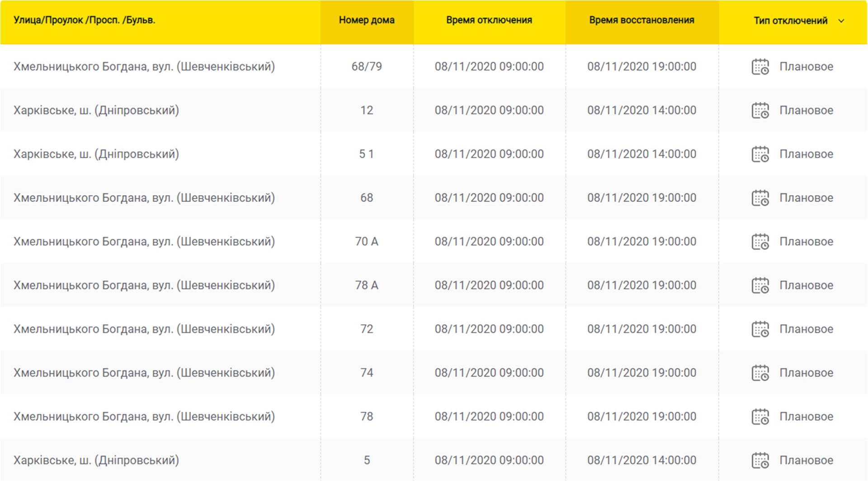
Task: Select the calendar icon in house 72 row
Action: (760, 330)
